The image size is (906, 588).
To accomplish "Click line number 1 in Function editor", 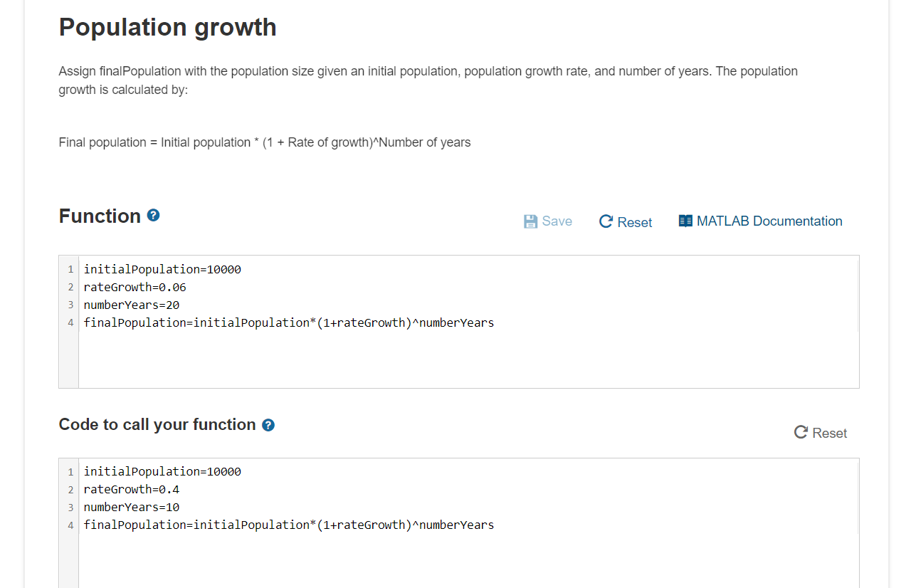I will point(70,269).
